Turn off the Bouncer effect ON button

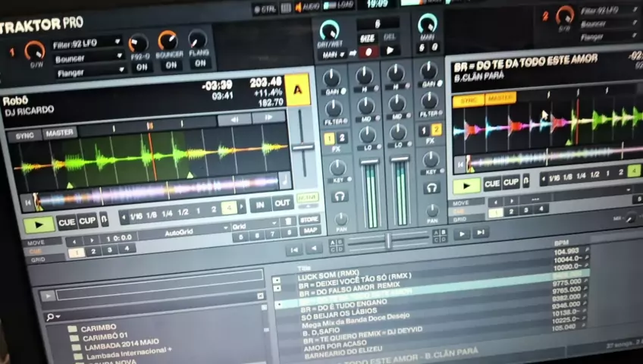pyautogui.click(x=171, y=65)
